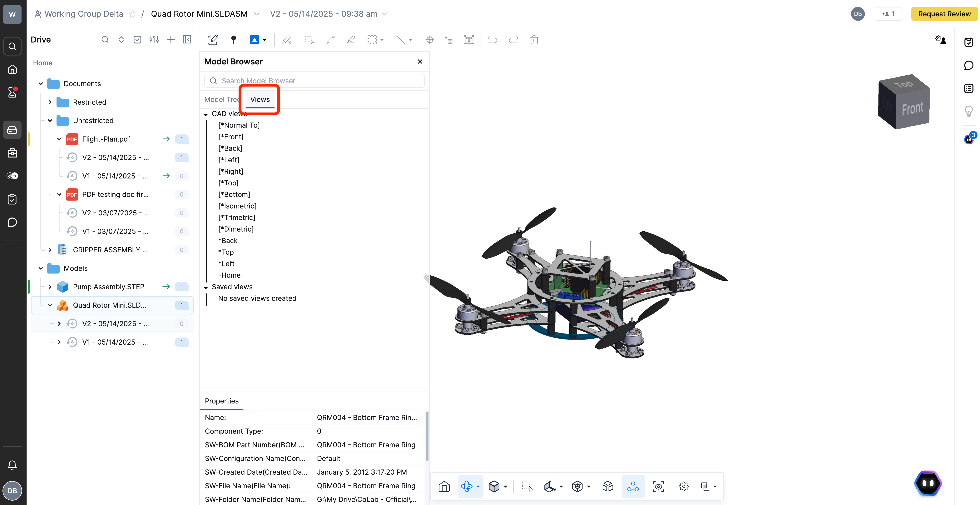Collapse the Unrestricted folder
The height and width of the screenshot is (505, 980).
pos(50,121)
